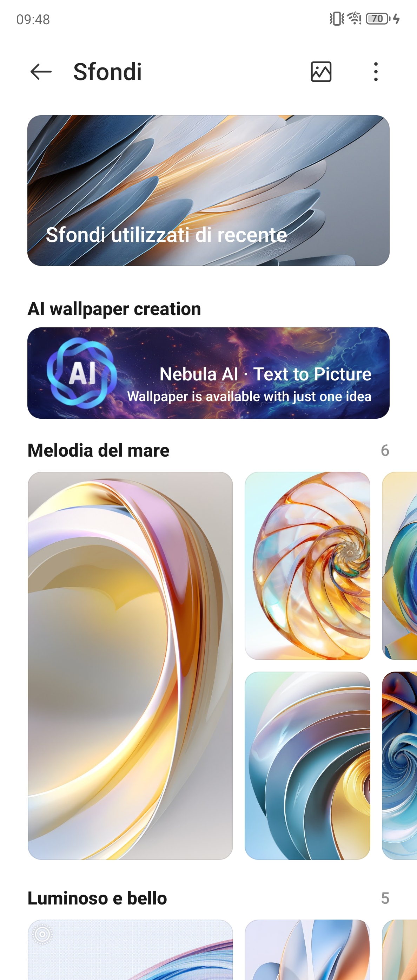Viewport: 417px width, 980px height.
Task: Tap the live wallpaper badge icon
Action: [x=42, y=934]
